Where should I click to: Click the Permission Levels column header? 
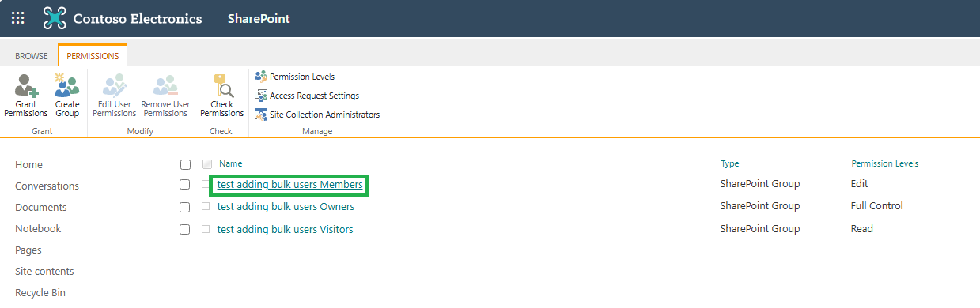coord(884,163)
